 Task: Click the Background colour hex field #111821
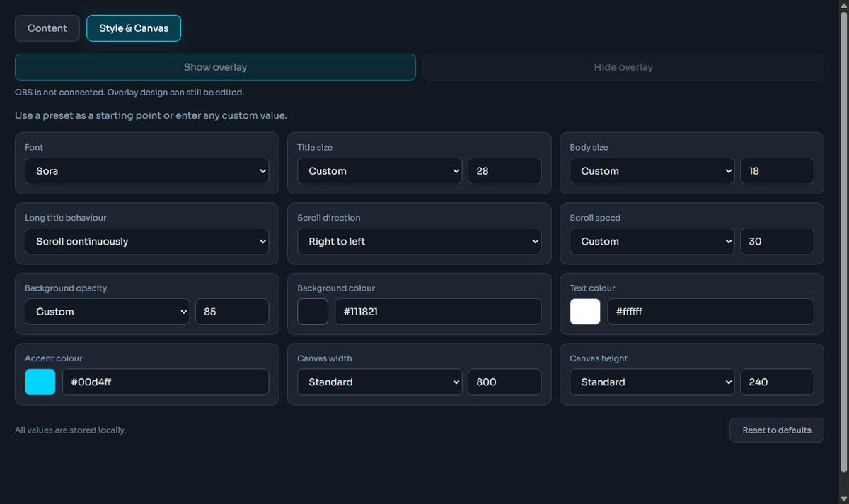[438, 312]
